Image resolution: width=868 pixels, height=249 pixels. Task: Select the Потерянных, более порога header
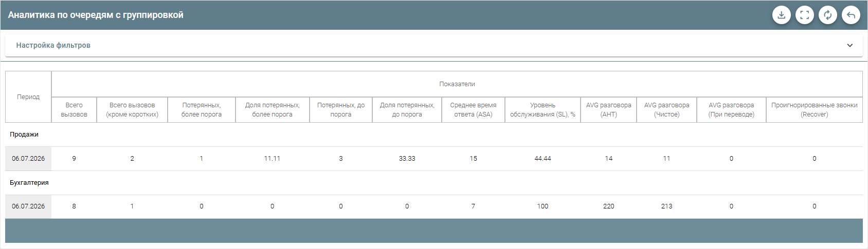click(x=202, y=109)
